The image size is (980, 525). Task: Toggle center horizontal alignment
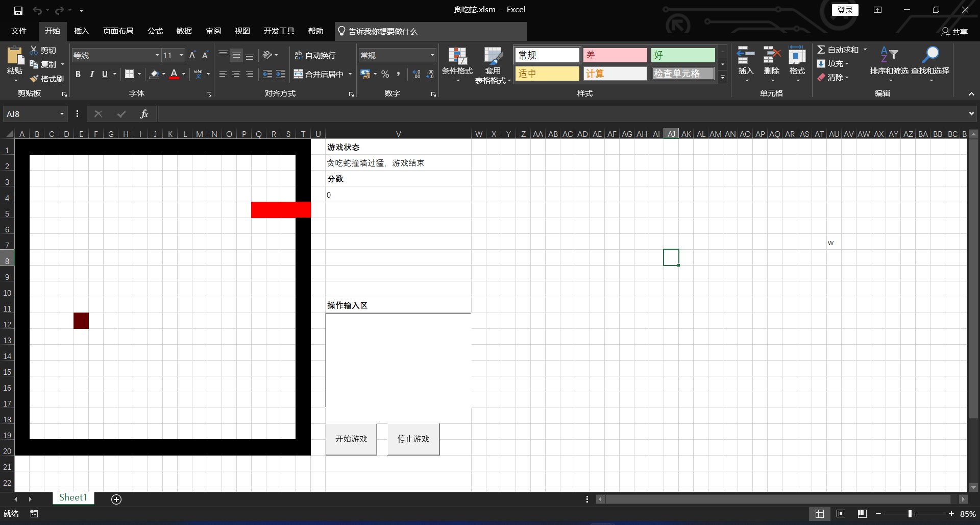click(x=236, y=74)
